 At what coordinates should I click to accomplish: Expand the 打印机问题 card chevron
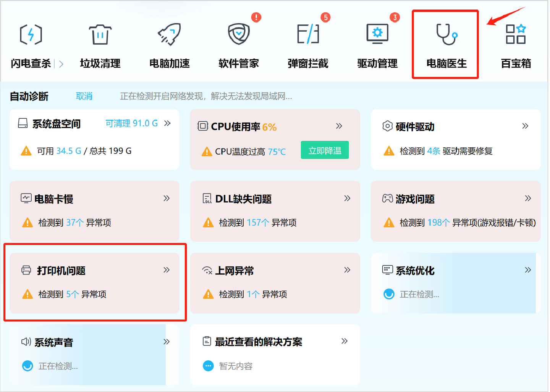click(167, 270)
